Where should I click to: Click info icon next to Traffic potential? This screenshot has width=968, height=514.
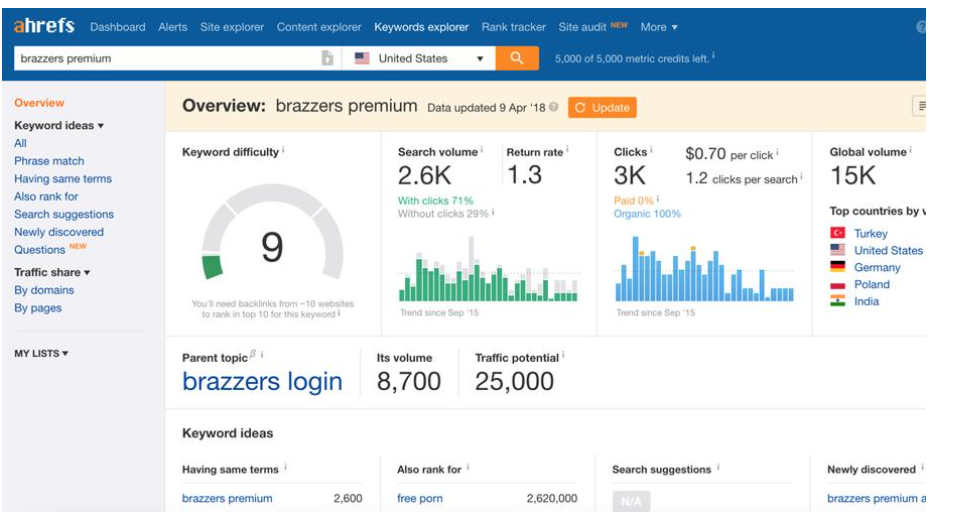[x=562, y=357]
